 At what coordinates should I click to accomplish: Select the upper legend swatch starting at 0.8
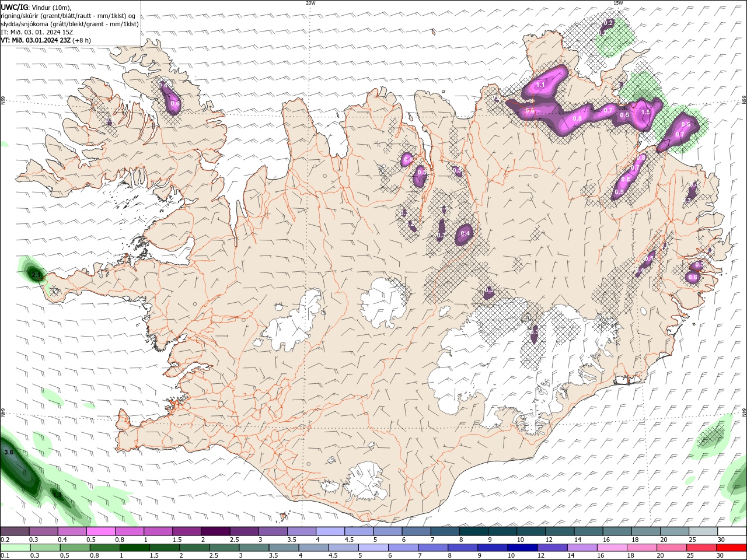(x=129, y=531)
